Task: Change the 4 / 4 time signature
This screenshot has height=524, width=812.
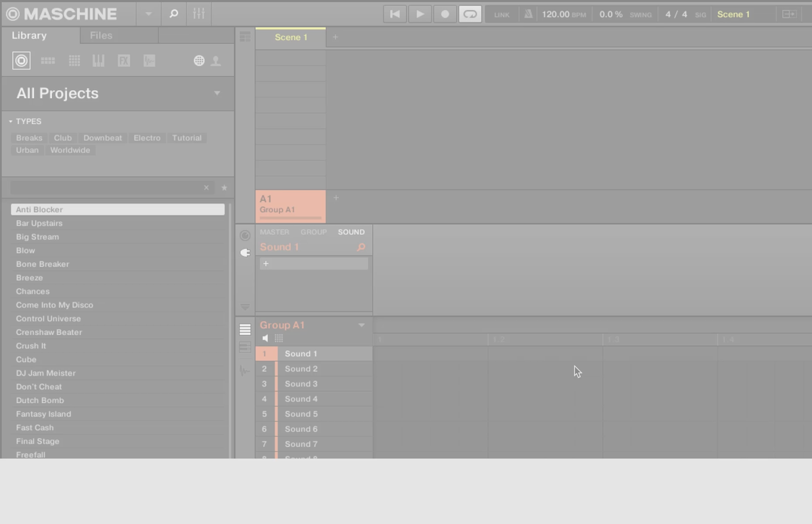Action: pos(676,14)
